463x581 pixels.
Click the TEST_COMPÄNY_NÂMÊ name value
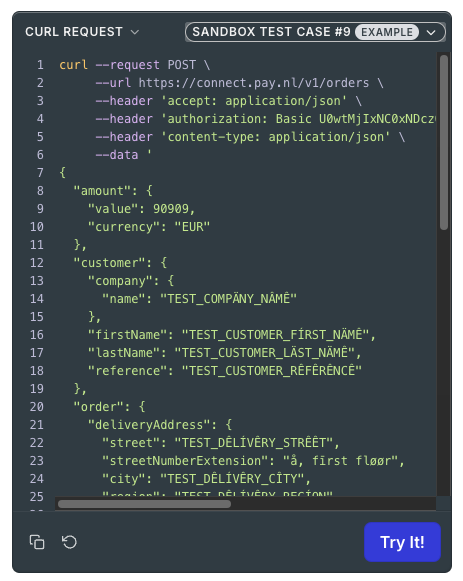point(229,299)
